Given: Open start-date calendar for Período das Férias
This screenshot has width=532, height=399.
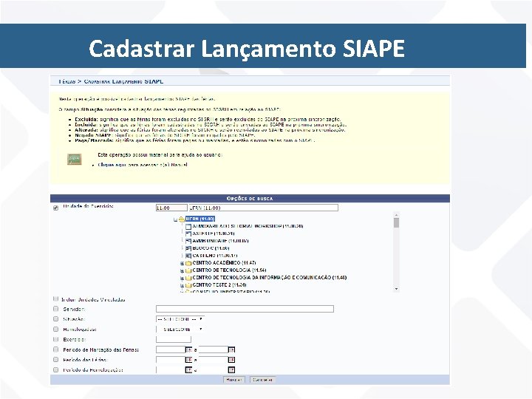Looking at the screenshot, I should point(188,360).
